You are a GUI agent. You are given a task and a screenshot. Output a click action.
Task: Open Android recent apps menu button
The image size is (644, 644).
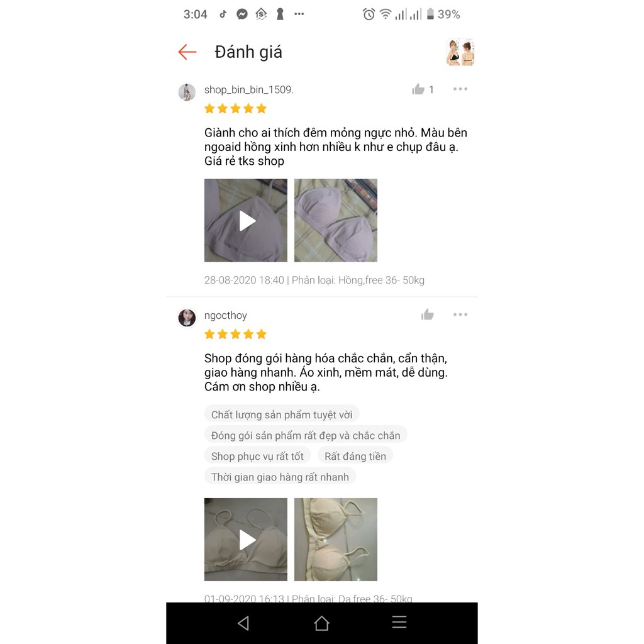coord(399,622)
